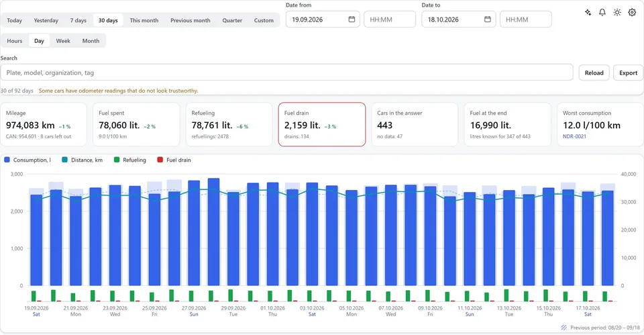The image size is (644, 335).
Task: Click the 17.10.2026 Sat consumption bar
Action: pyautogui.click(x=588, y=238)
